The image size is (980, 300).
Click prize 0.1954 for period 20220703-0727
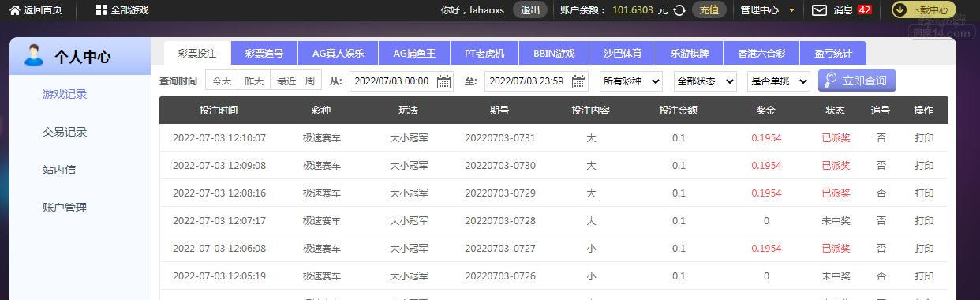tap(766, 249)
